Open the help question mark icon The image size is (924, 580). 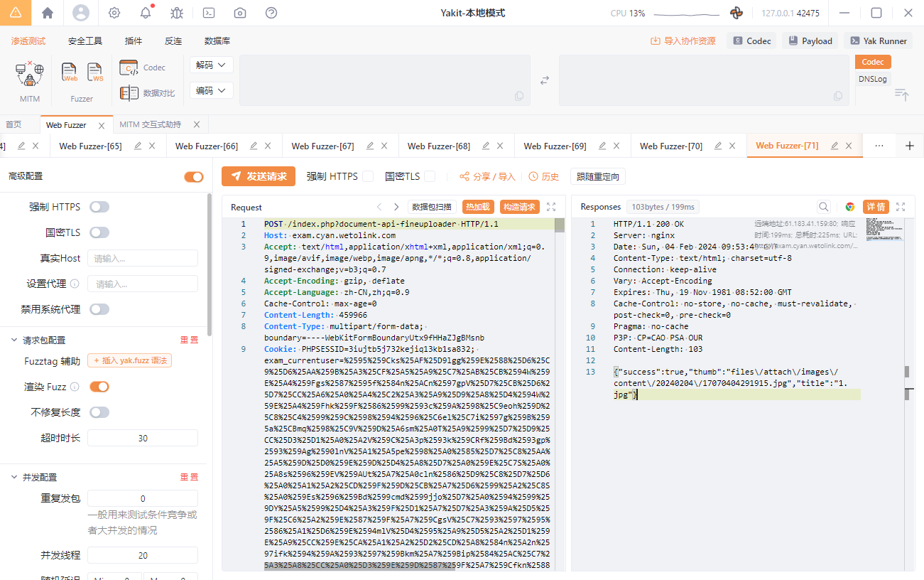271,13
